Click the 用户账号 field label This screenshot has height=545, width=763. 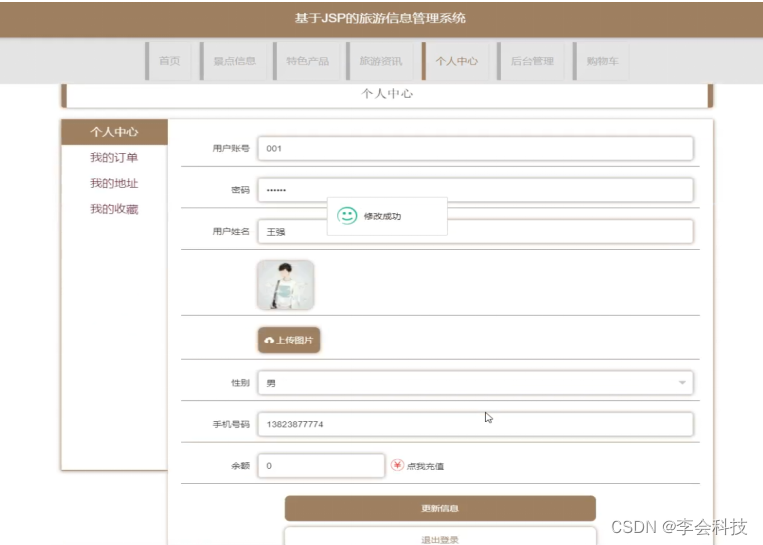click(231, 148)
